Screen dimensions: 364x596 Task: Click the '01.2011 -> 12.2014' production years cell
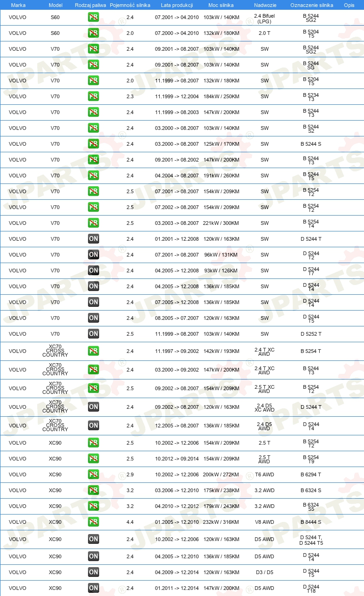[177, 588]
